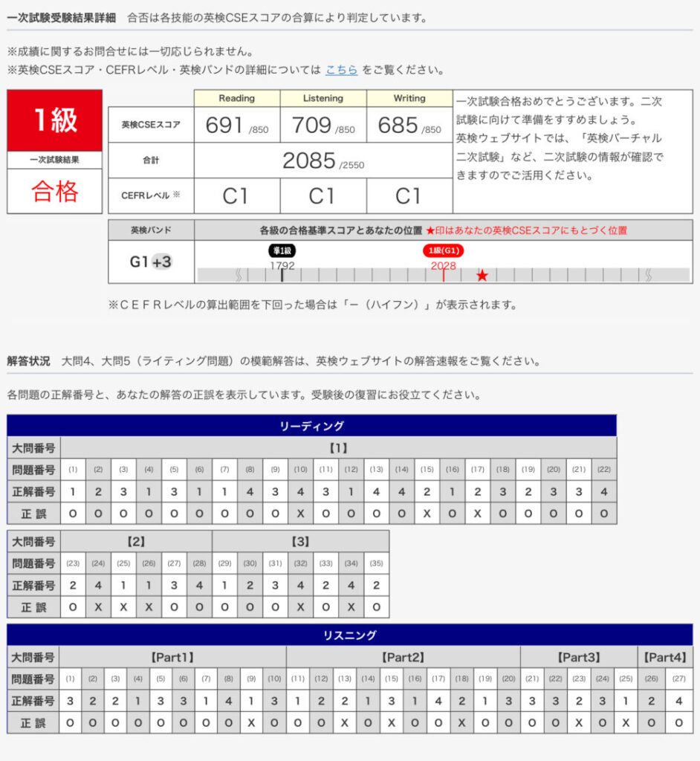
Task: Open the こちら link for CSE score details
Action: point(341,70)
